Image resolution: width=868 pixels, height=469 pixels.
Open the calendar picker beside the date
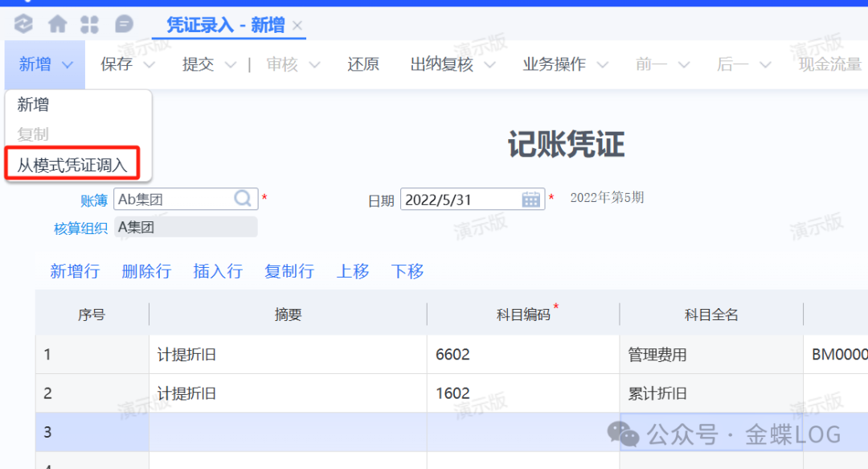(531, 200)
